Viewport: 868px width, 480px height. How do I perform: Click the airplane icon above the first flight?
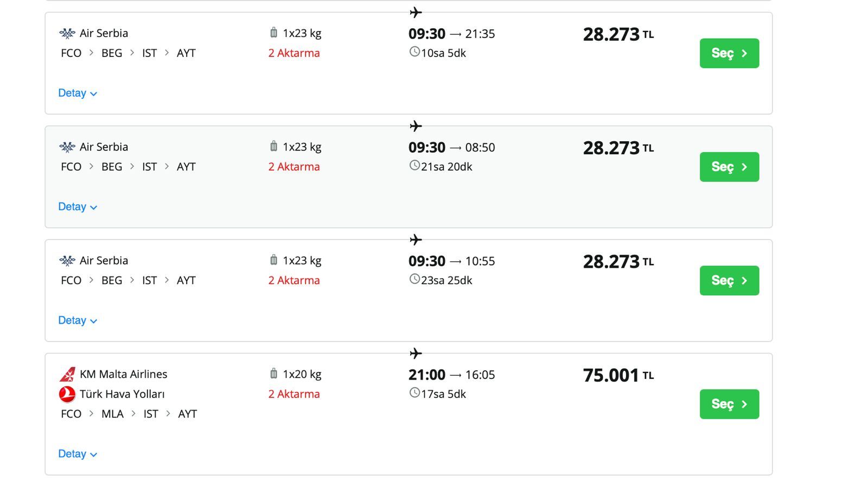[417, 12]
